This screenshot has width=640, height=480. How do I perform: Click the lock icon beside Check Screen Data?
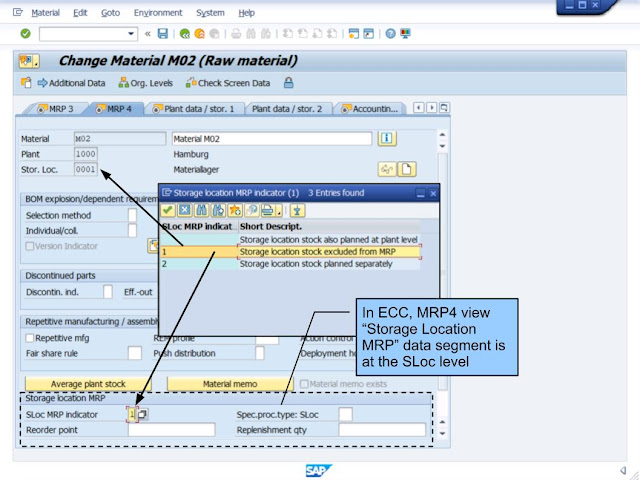pos(288,83)
